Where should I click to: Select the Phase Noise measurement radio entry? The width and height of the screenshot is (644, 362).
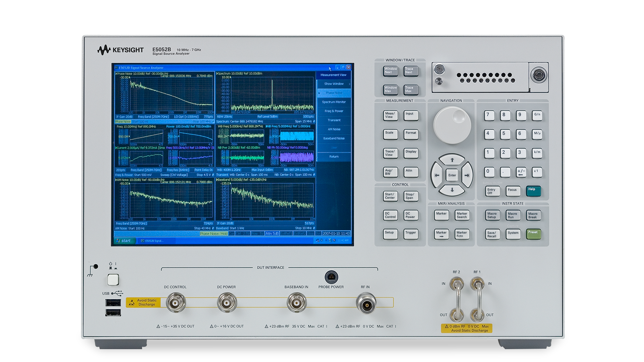(334, 93)
